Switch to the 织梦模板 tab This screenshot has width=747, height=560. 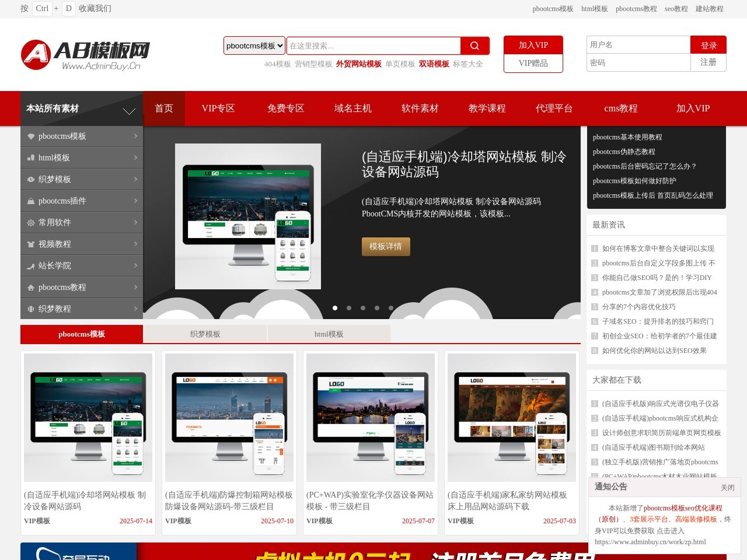(205, 334)
